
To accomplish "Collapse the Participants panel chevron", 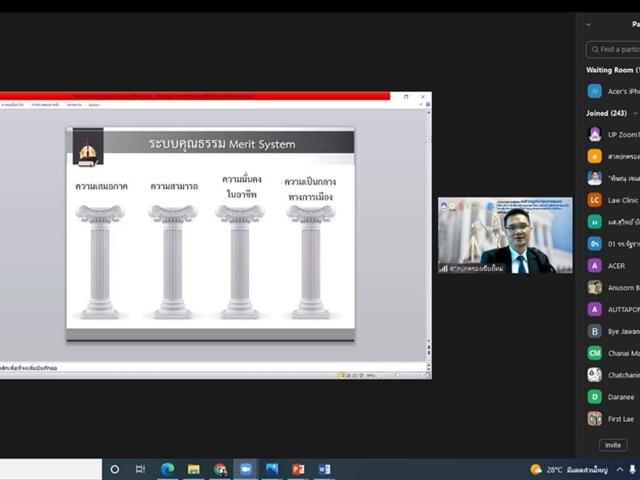I will coord(589,24).
